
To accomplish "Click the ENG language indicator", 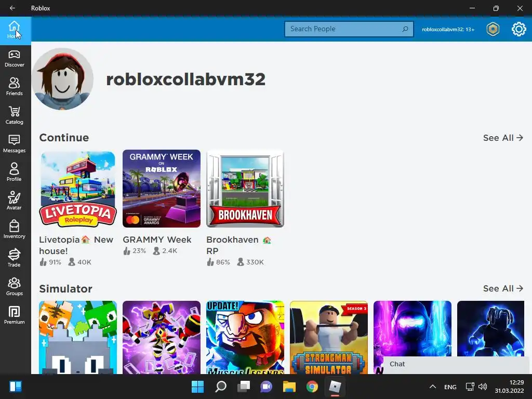I will [450, 387].
